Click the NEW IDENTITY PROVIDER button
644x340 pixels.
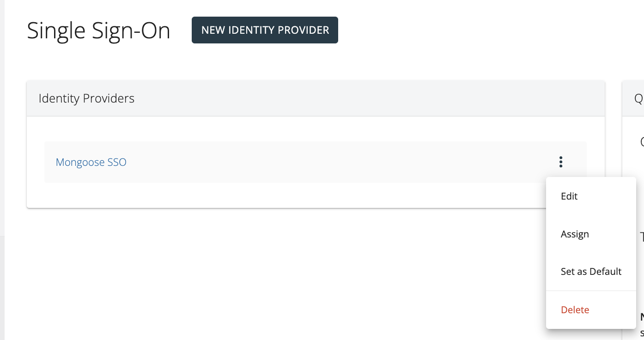tap(265, 30)
